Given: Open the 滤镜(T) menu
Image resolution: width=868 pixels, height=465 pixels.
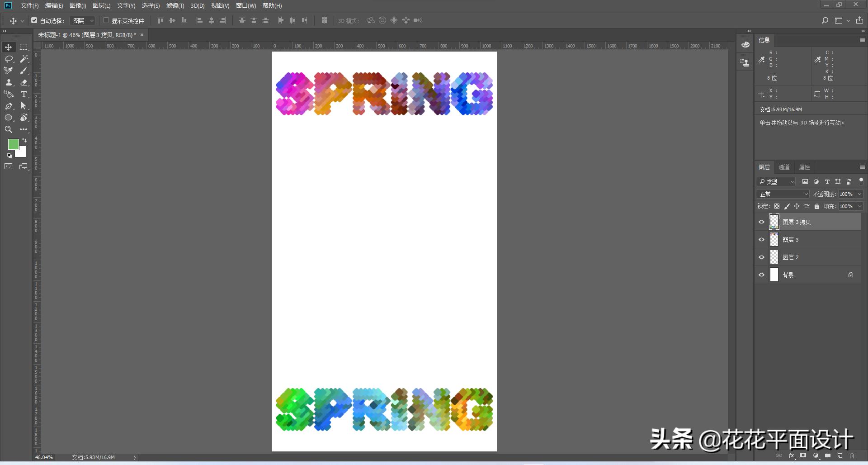Looking at the screenshot, I should (x=175, y=5).
